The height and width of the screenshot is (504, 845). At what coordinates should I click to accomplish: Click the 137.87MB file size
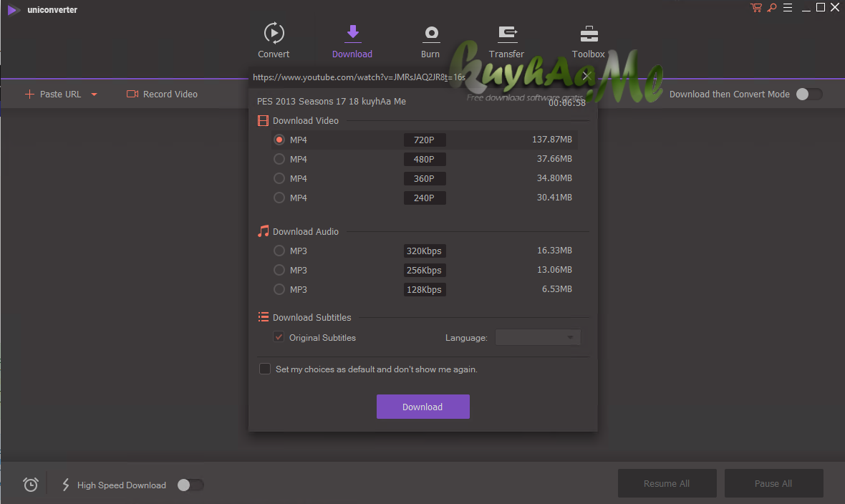pyautogui.click(x=552, y=139)
